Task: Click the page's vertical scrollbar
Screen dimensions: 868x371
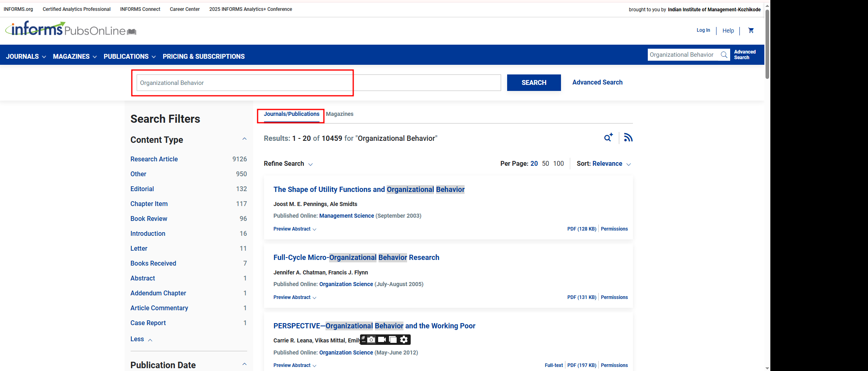Action: click(767, 44)
